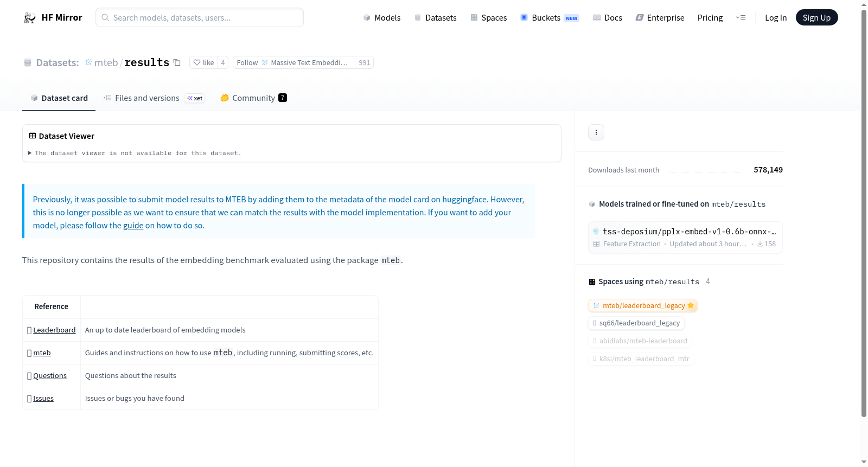
Task: Open the abidlabs/mteb-leaderboard space
Action: pyautogui.click(x=640, y=341)
